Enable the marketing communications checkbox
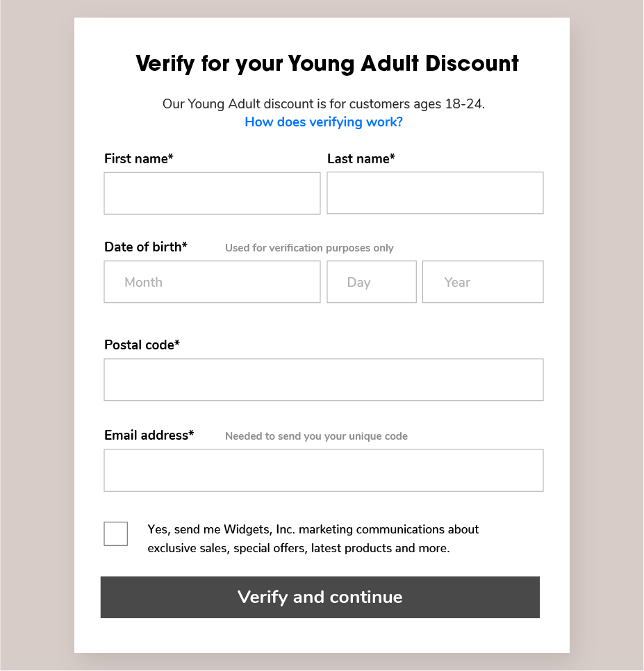Screen dimensions: 644x671 point(115,533)
